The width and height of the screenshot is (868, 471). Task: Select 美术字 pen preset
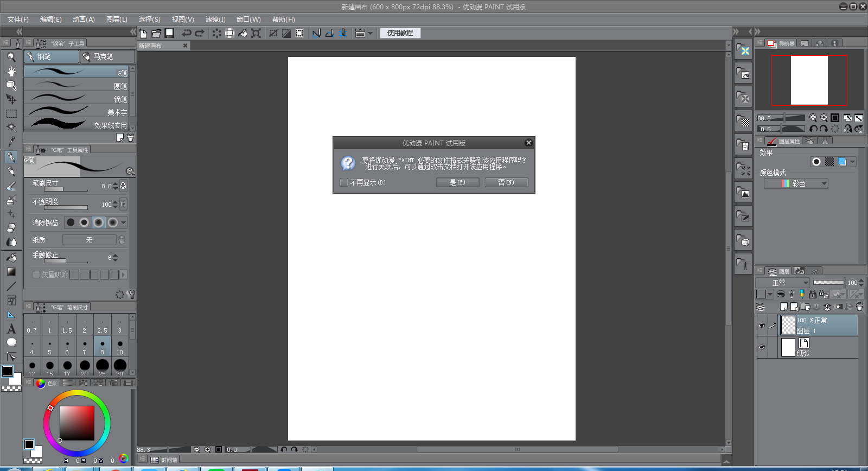76,111
